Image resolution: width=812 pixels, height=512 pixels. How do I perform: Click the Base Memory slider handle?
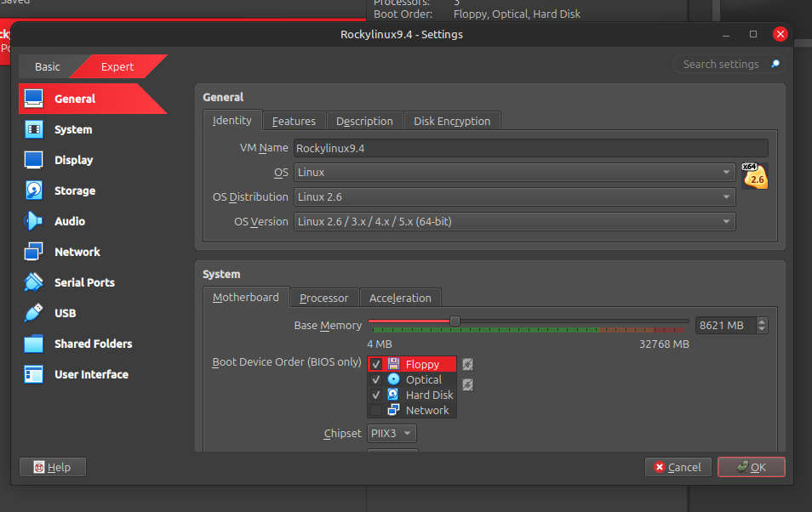click(x=455, y=321)
